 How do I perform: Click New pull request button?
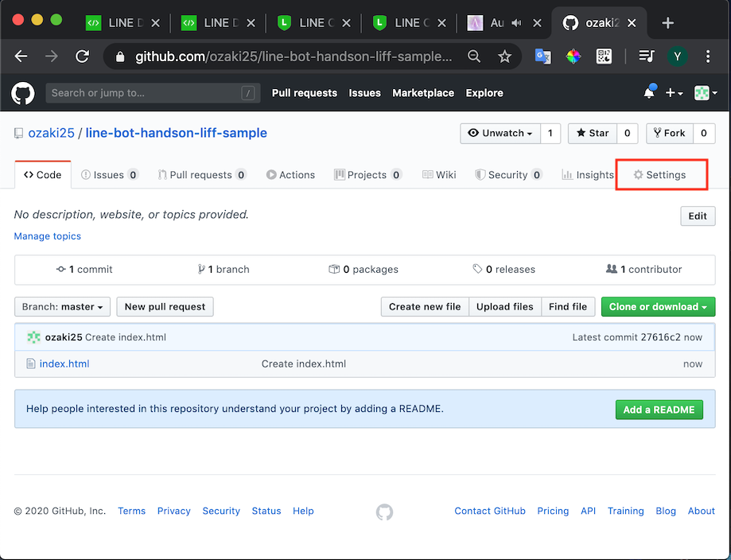pyautogui.click(x=165, y=307)
